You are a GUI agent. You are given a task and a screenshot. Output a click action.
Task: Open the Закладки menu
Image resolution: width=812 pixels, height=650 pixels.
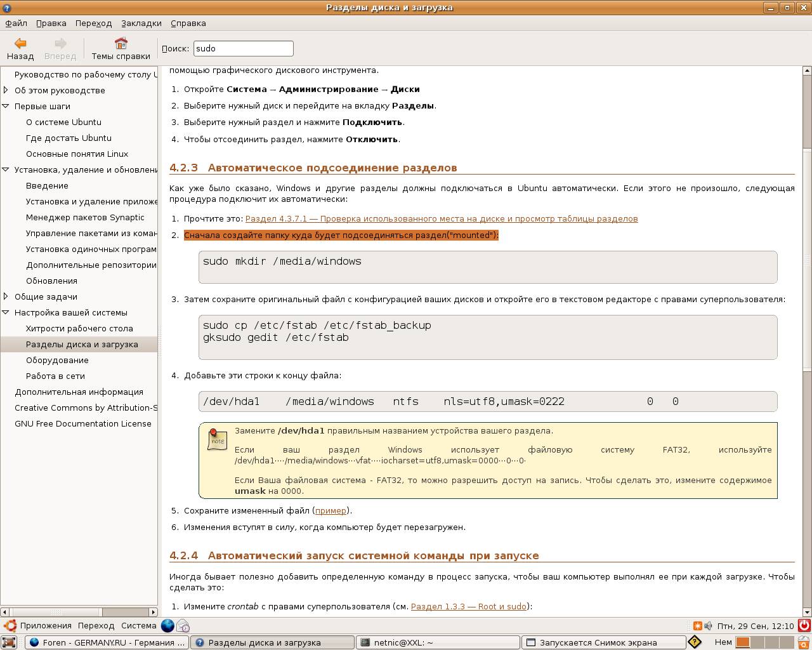coord(141,23)
